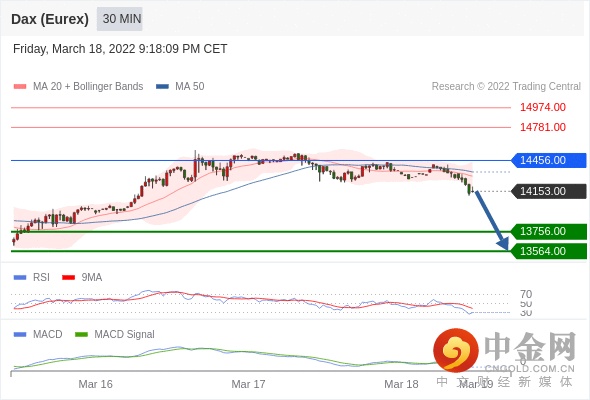The image size is (590, 400).
Task: Click the blue RSI legend swatch
Action: coord(20,278)
